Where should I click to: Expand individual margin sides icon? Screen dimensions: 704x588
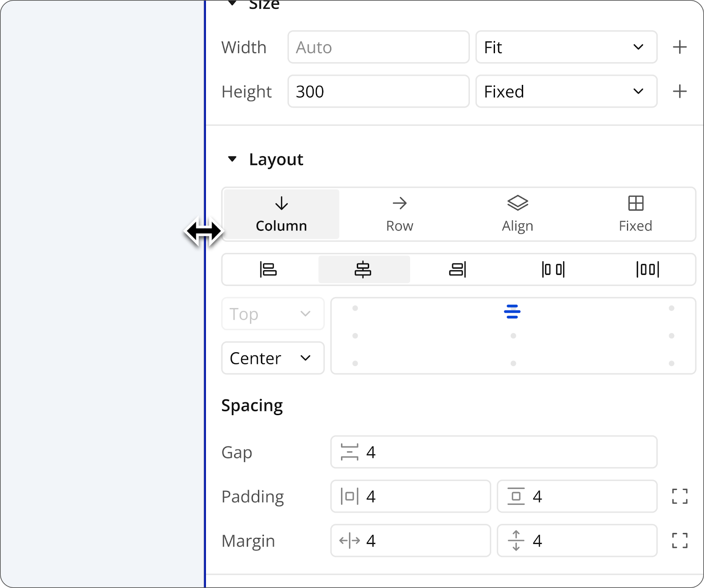pos(679,541)
